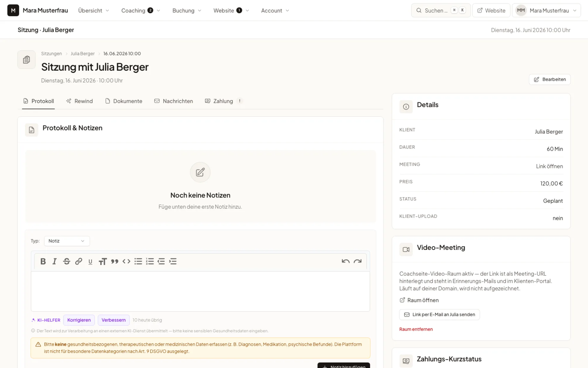Click the Korrigieren AI button
This screenshot has width=588, height=368.
pos(79,320)
